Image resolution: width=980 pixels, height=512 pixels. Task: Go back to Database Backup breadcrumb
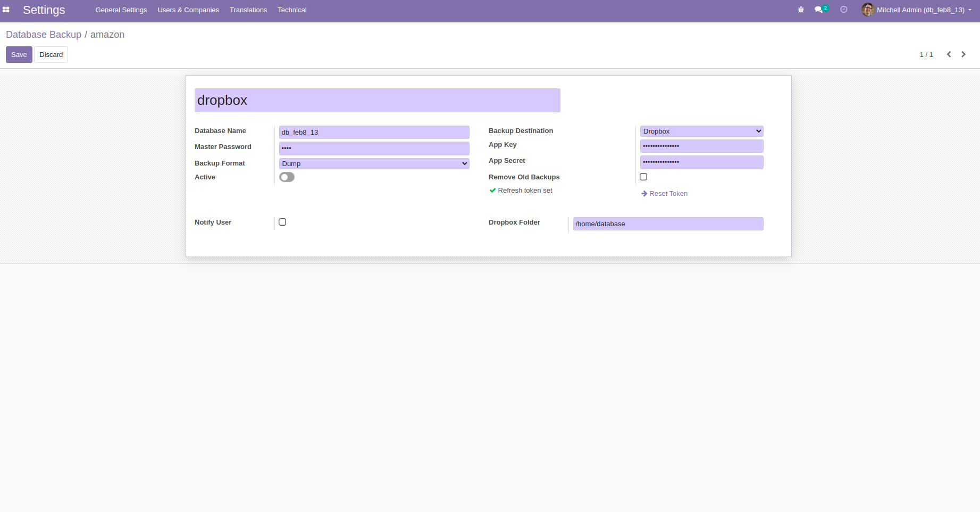point(44,35)
